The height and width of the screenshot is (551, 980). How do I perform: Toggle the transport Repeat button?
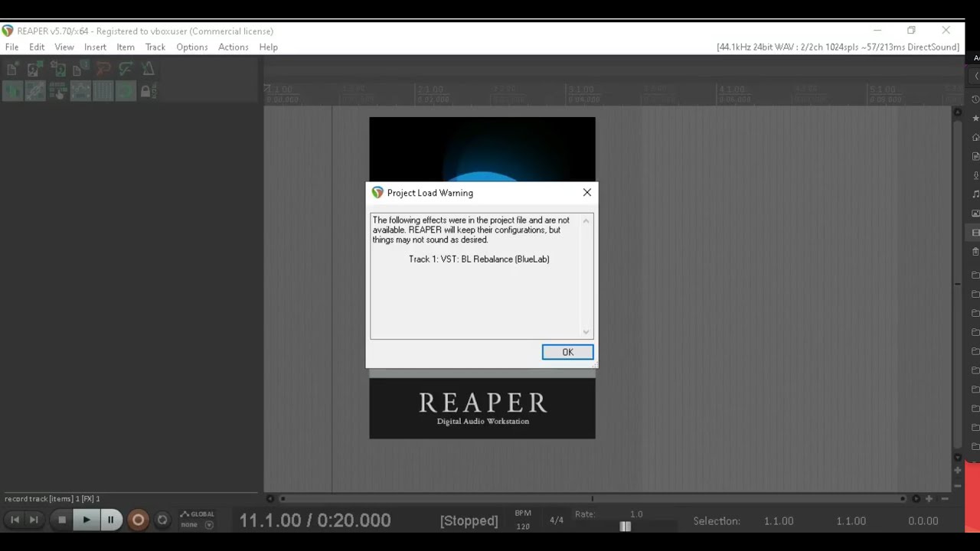[x=162, y=520]
